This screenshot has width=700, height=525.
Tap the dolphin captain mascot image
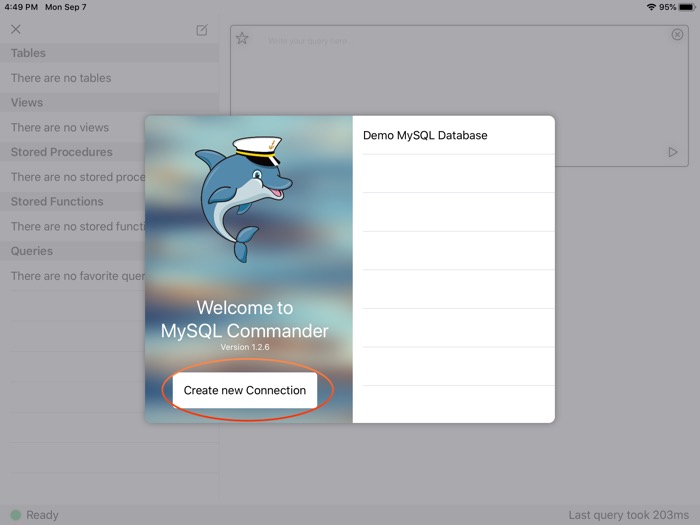pyautogui.click(x=243, y=200)
